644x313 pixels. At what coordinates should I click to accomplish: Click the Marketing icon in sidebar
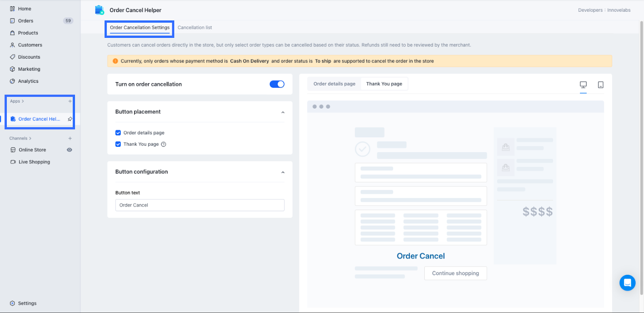tap(12, 69)
